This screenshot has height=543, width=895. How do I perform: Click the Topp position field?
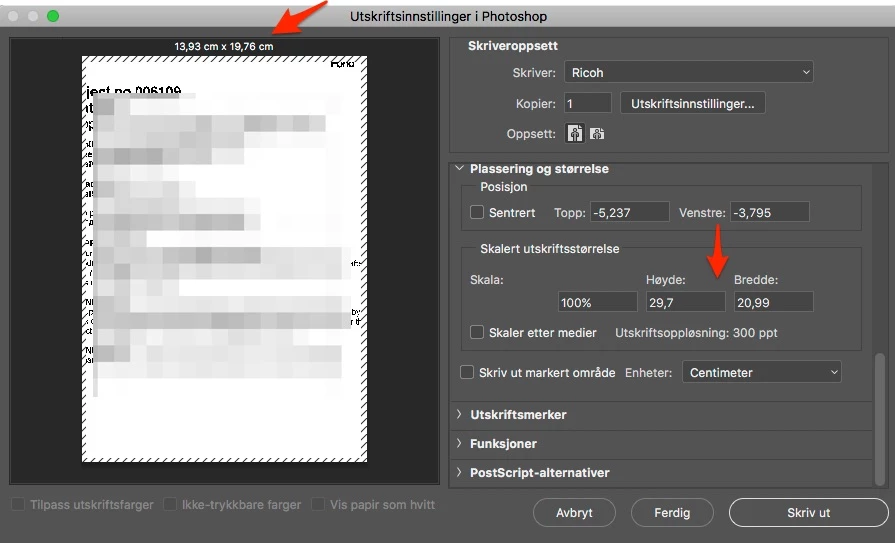click(x=630, y=212)
